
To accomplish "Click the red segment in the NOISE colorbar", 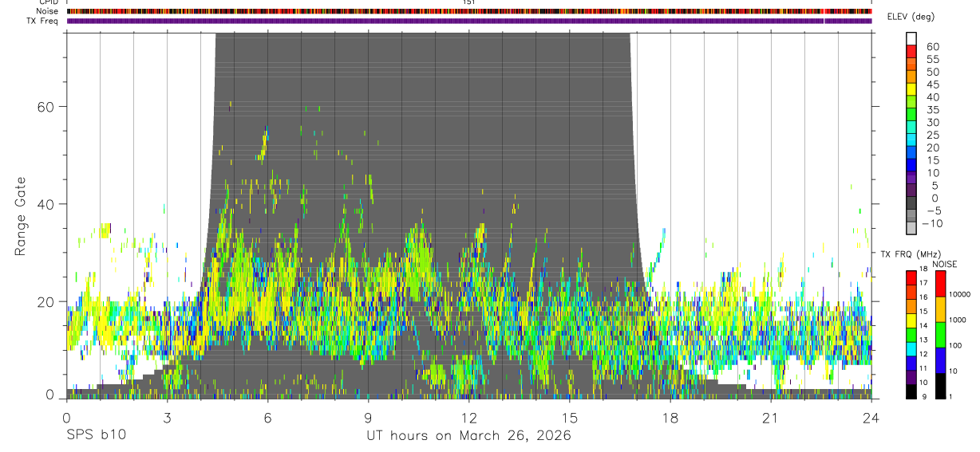I will [x=939, y=284].
